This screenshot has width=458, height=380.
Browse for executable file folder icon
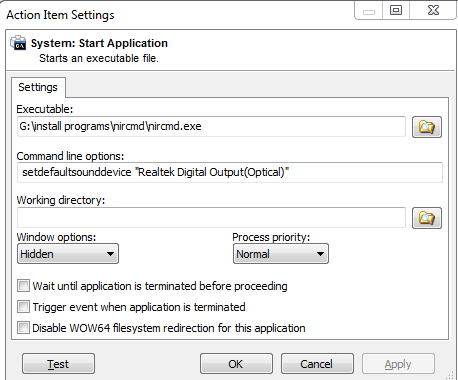[427, 127]
